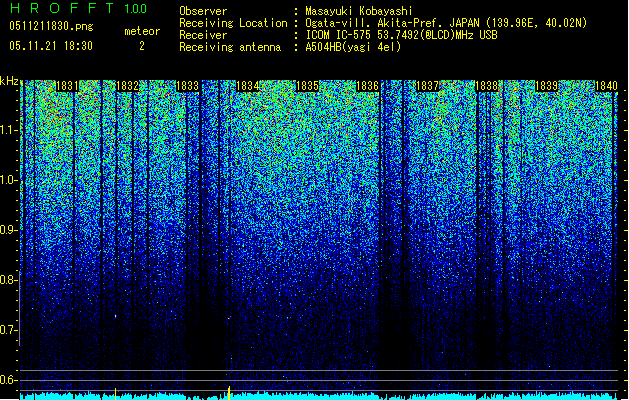Click the HROFFT program title text

[x=63, y=8]
